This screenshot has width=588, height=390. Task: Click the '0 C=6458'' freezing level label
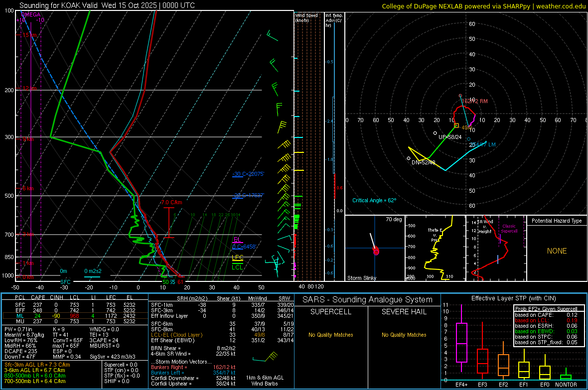pyautogui.click(x=244, y=247)
